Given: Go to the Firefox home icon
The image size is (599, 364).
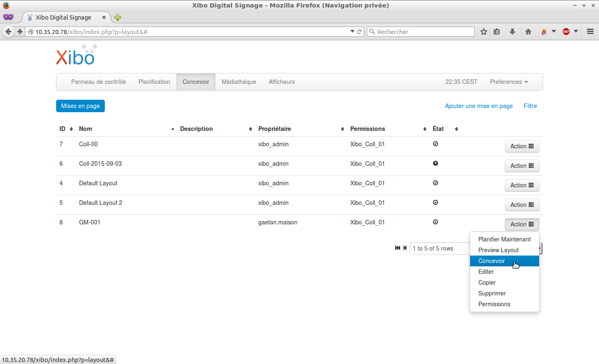Looking at the screenshot, I should click(528, 32).
